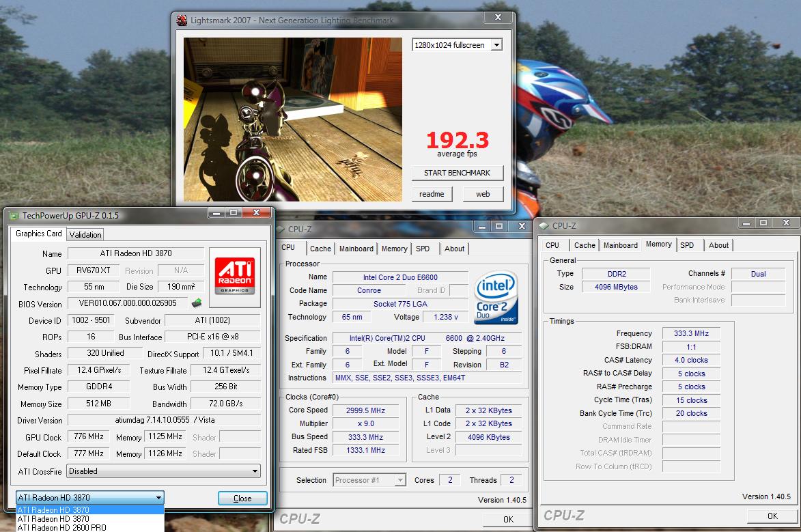801x532 pixels.
Task: Collapse the graphics card selector dropdown
Action: (159, 497)
